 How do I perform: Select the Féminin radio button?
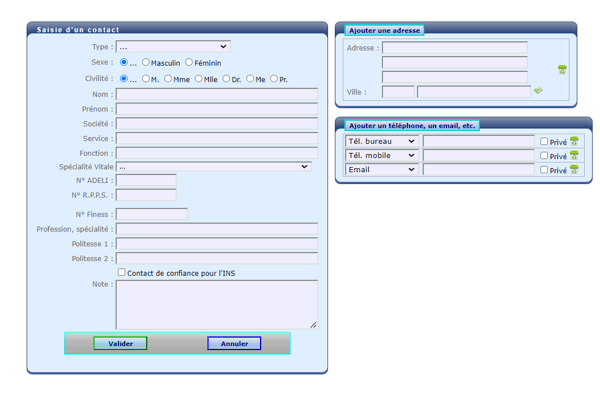click(x=189, y=62)
